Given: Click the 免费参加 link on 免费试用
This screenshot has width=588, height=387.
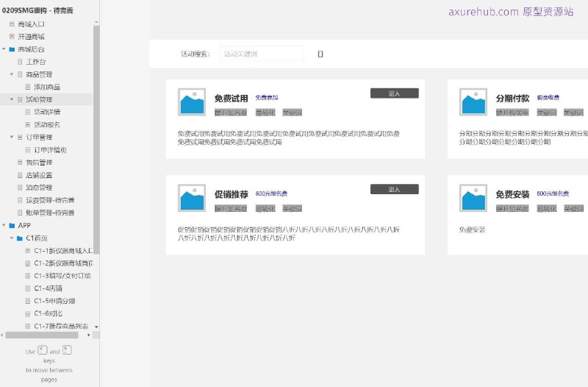Looking at the screenshot, I should coord(267,98).
